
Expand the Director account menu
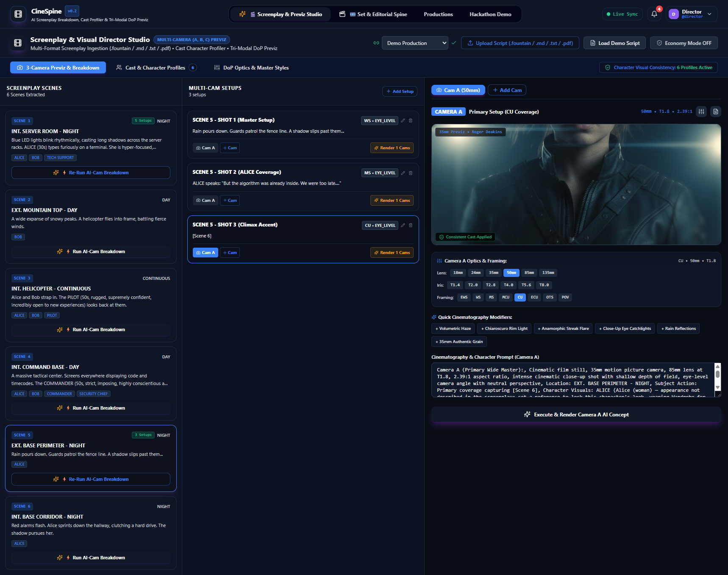692,14
